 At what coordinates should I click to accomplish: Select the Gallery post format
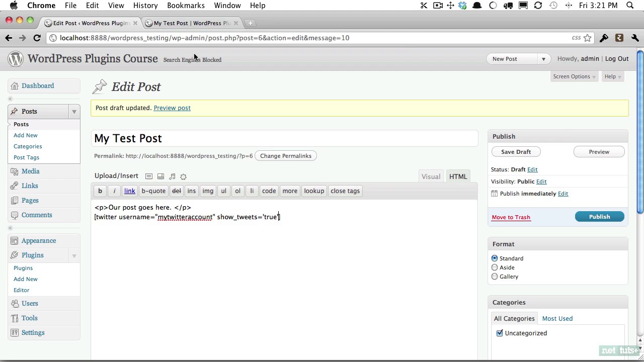(495, 277)
